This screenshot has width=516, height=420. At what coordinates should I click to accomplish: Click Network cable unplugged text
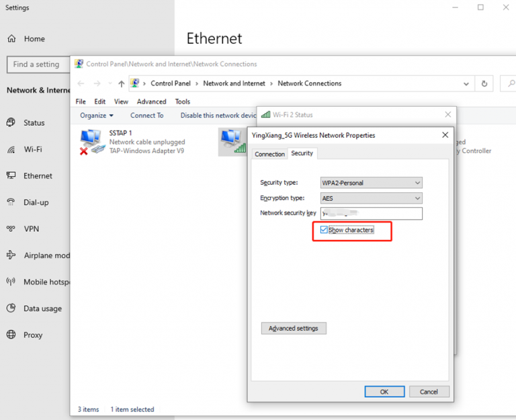pos(147,142)
